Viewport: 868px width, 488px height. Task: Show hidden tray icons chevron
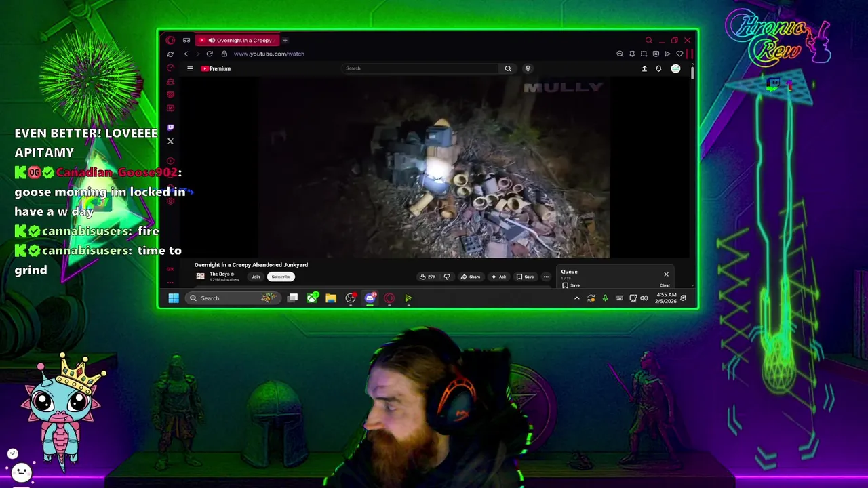(x=577, y=298)
